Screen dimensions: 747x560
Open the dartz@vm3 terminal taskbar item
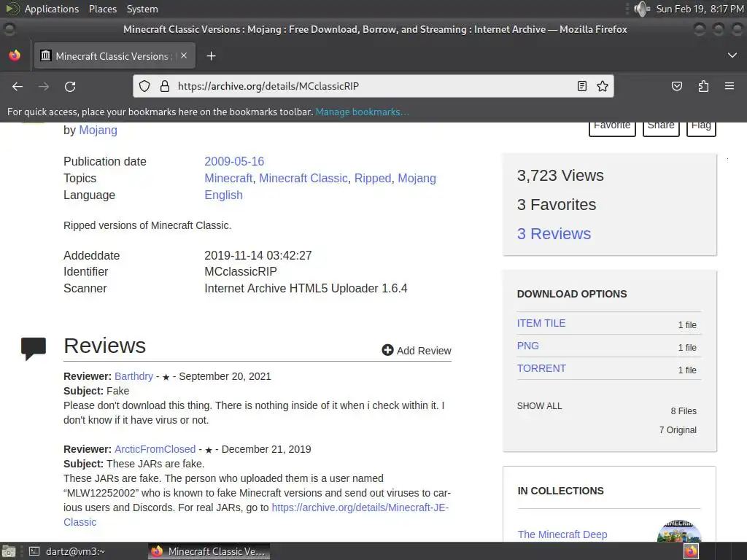pyautogui.click(x=67, y=551)
